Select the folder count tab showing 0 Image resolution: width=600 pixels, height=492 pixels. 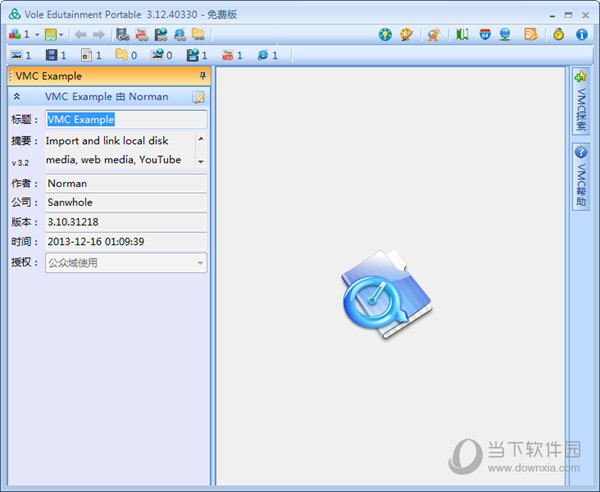pos(126,55)
